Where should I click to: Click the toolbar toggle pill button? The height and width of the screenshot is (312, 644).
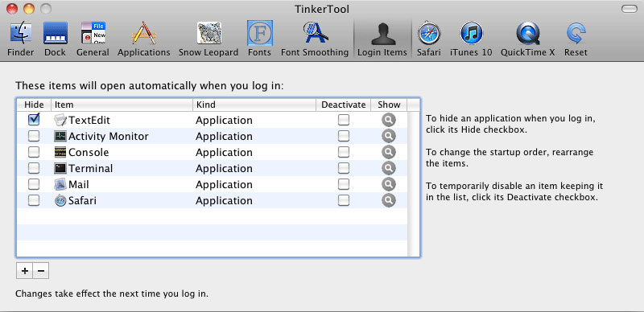tap(629, 9)
